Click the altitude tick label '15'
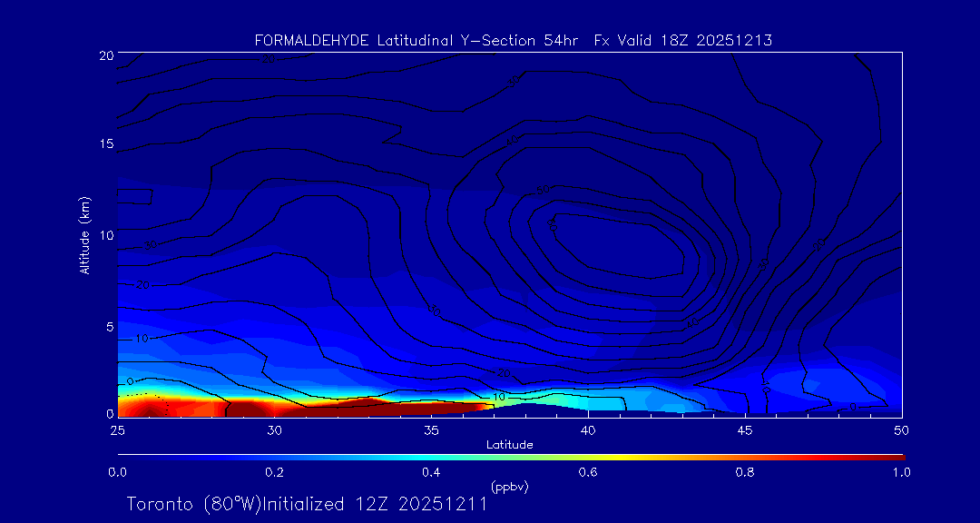980x523 pixels. [105, 143]
